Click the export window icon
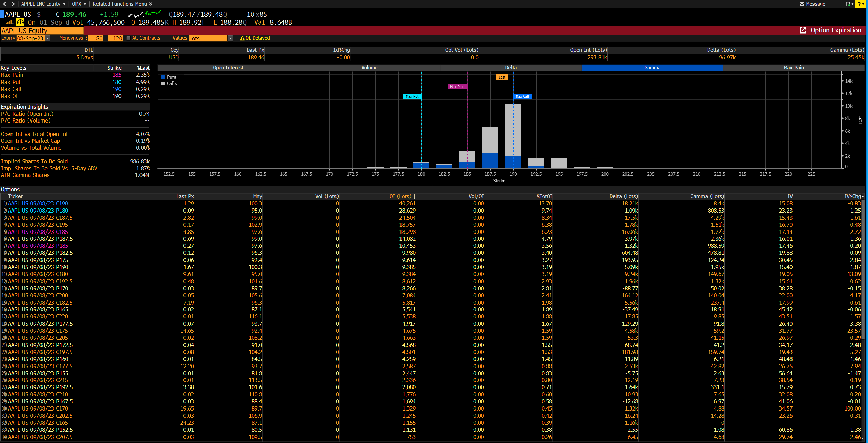 848,4
